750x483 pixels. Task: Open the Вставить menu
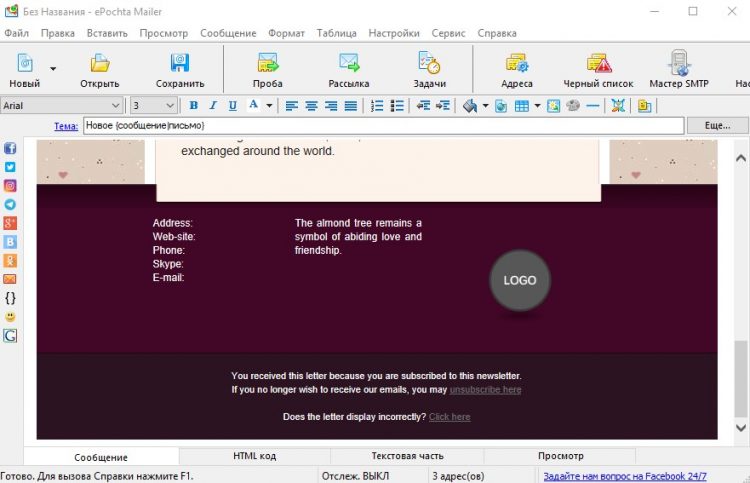pos(107,33)
